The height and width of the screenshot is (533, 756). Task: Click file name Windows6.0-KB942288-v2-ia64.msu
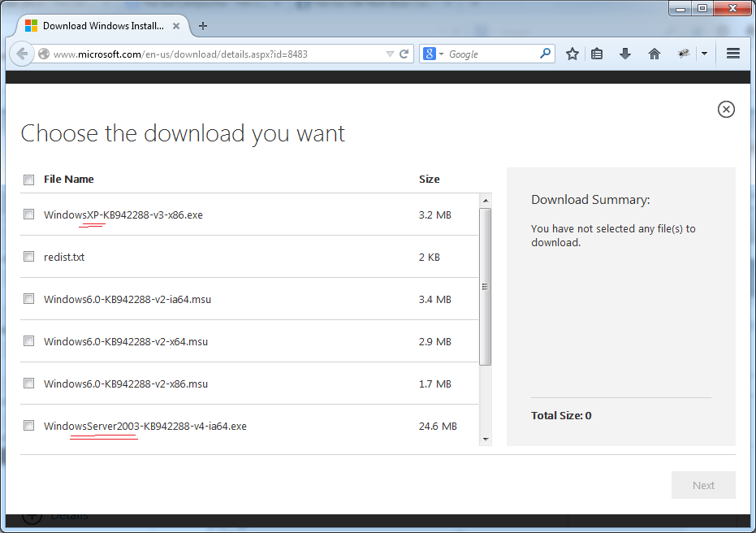[x=127, y=300]
